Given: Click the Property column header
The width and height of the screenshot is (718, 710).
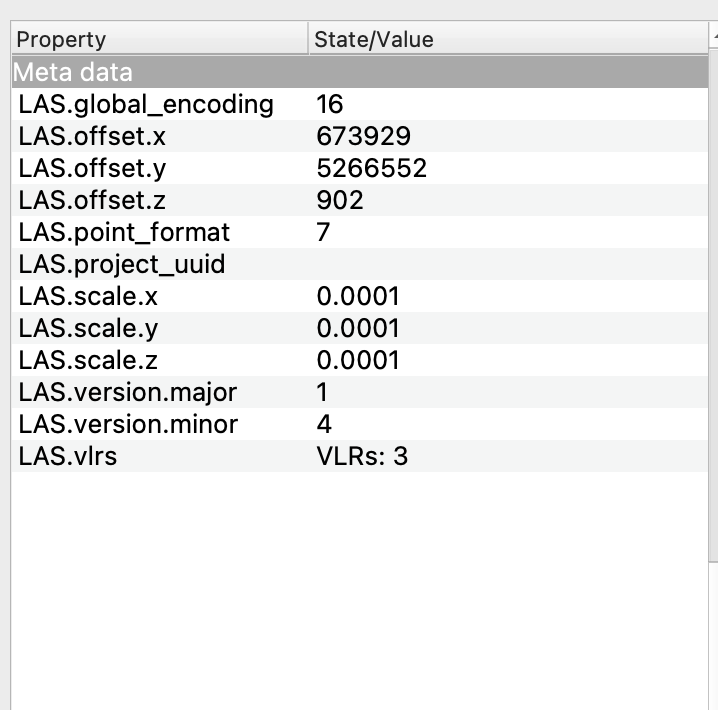Looking at the screenshot, I should 61,40.
